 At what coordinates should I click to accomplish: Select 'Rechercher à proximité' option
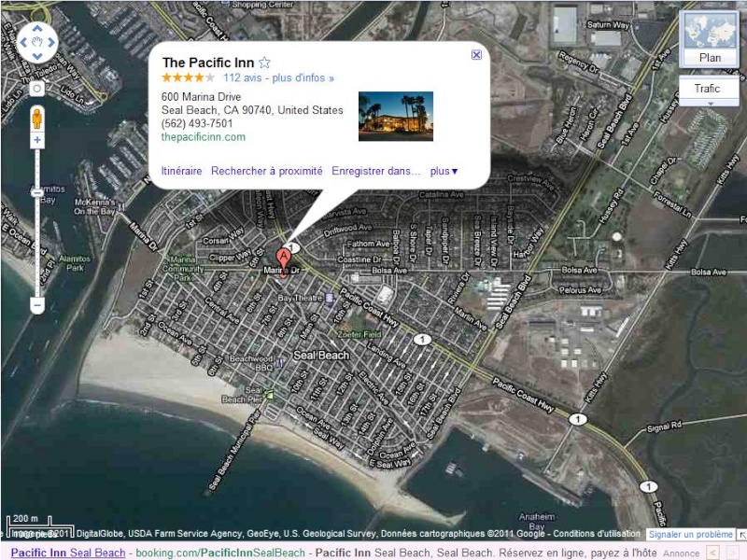(267, 171)
